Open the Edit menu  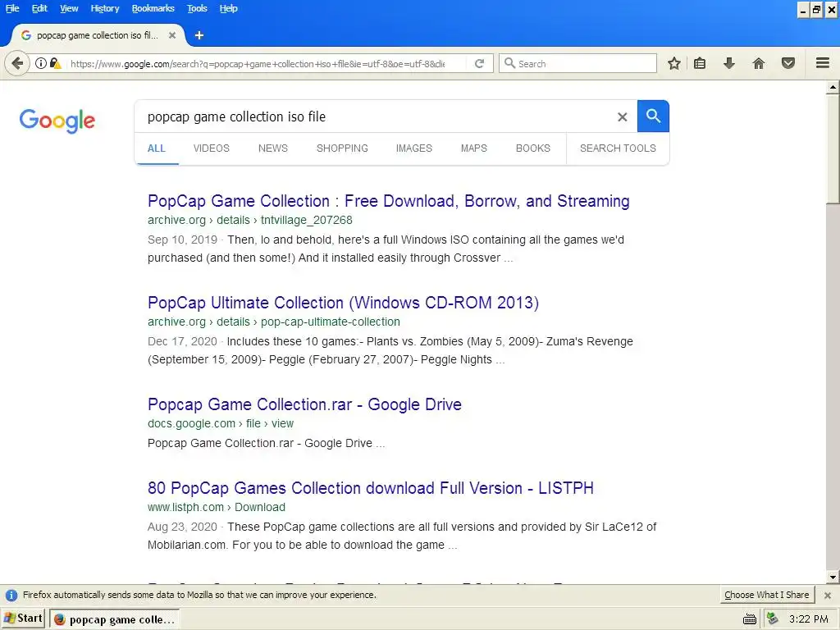39,8
